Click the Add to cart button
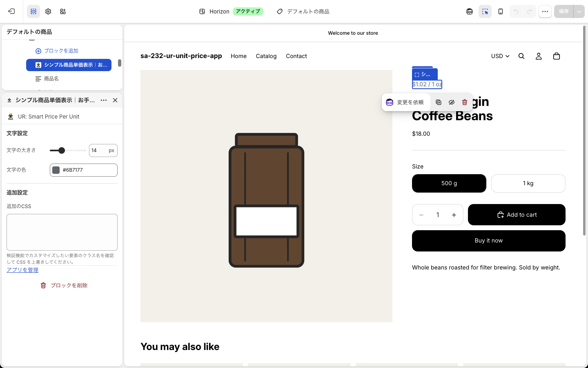This screenshot has width=588, height=368. pyautogui.click(x=517, y=215)
